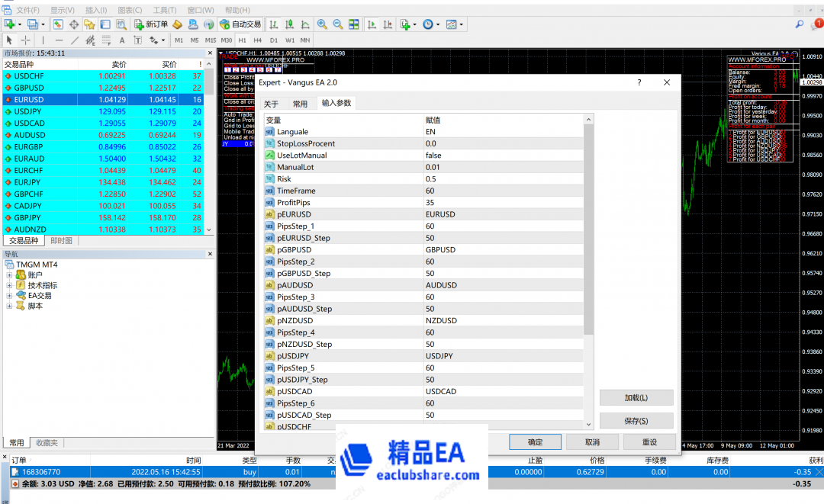
Task: Switch to the 常用 tab in the EA dialog
Action: point(300,103)
